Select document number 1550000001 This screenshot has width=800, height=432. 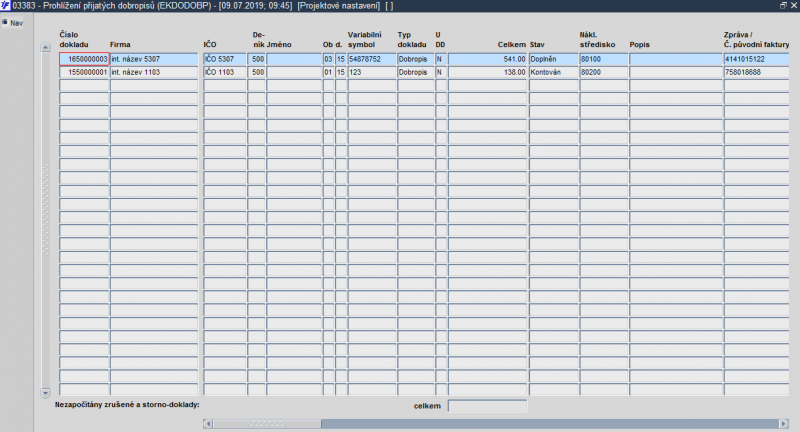tap(84, 72)
